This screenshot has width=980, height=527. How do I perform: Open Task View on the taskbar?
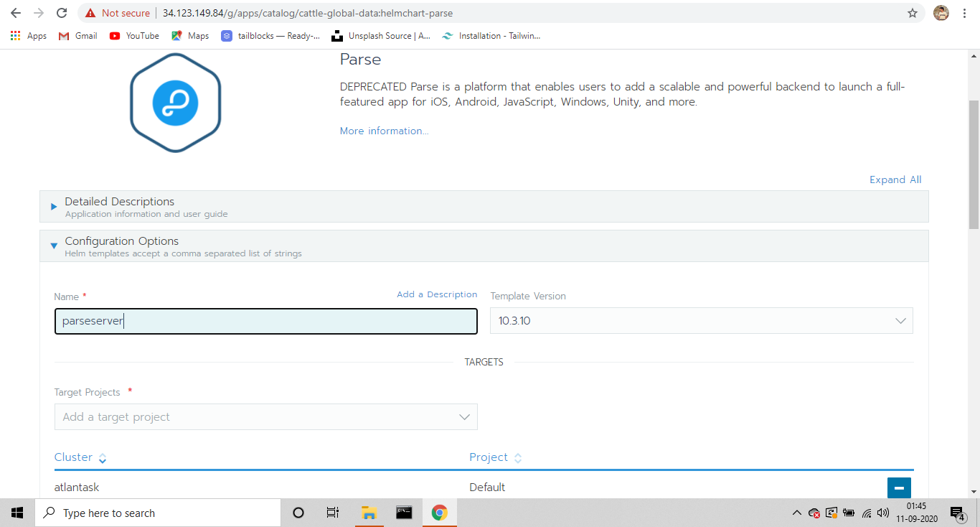point(333,513)
